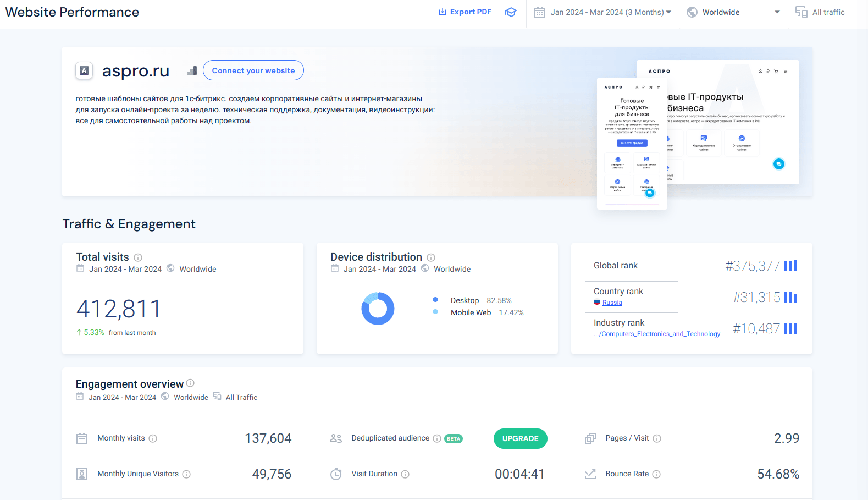This screenshot has width=868, height=500.
Task: Open the Worldwide country dropdown
Action: (x=733, y=12)
